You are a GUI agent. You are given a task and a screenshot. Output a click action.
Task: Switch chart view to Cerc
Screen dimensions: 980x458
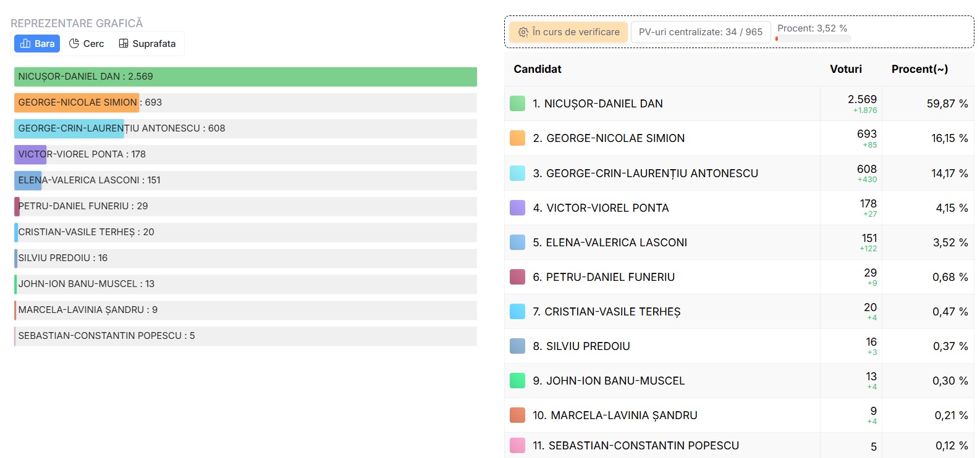click(87, 44)
